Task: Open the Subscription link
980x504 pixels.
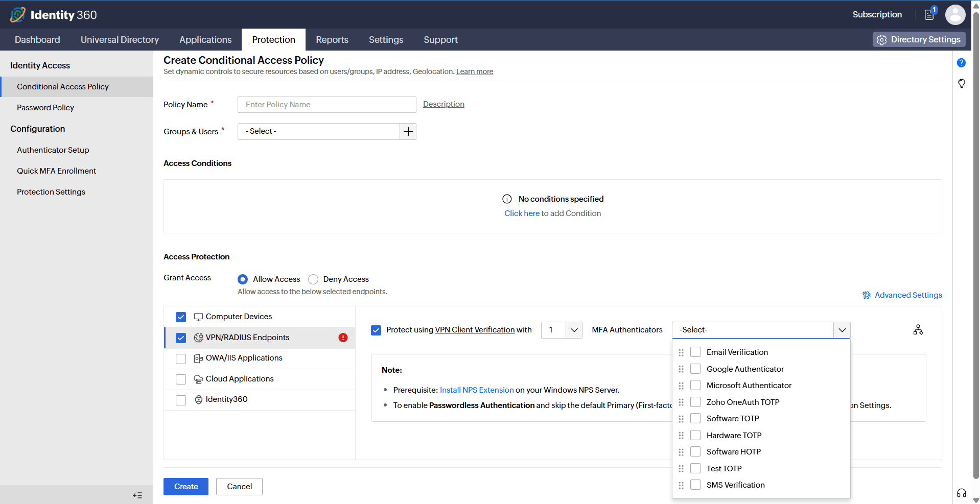Action: tap(877, 14)
